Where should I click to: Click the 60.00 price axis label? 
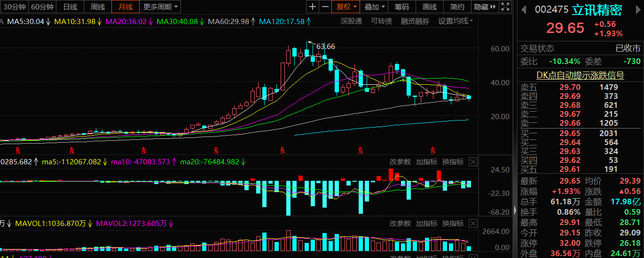click(500, 48)
